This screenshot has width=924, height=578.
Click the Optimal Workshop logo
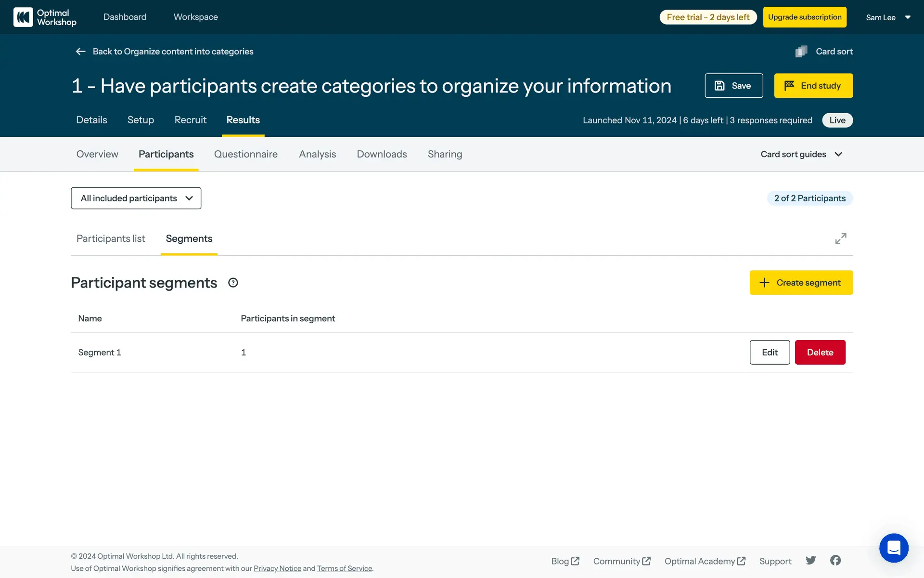click(x=45, y=17)
